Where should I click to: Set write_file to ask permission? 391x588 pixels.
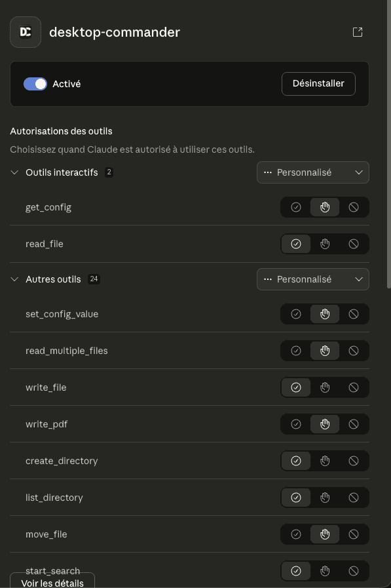point(325,387)
